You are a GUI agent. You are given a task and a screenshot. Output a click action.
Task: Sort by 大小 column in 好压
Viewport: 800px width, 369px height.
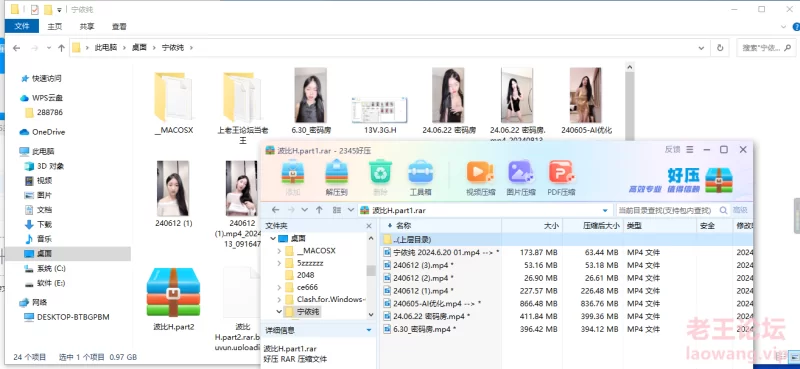[532, 225]
